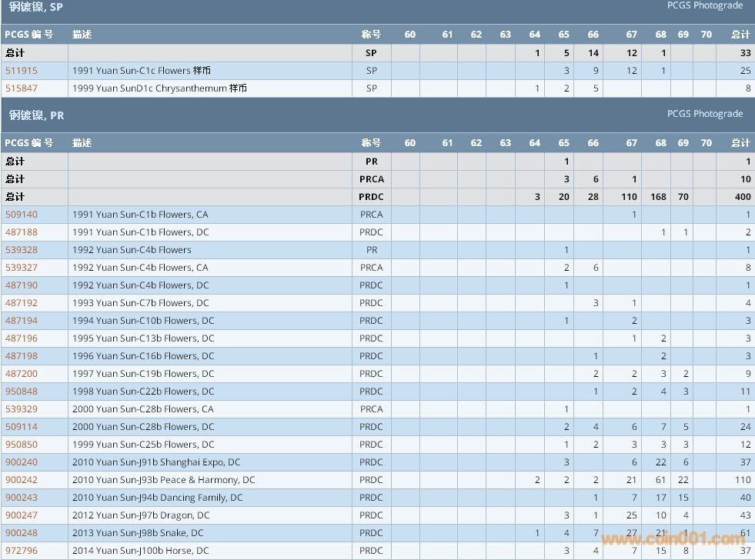755x560 pixels.
Task: Select PCGS number 487188
Action: coord(22,232)
